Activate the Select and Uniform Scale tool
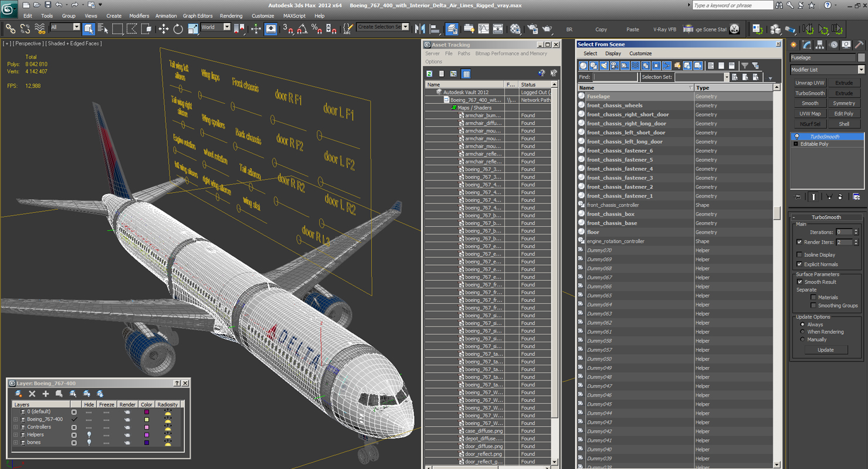 [192, 28]
